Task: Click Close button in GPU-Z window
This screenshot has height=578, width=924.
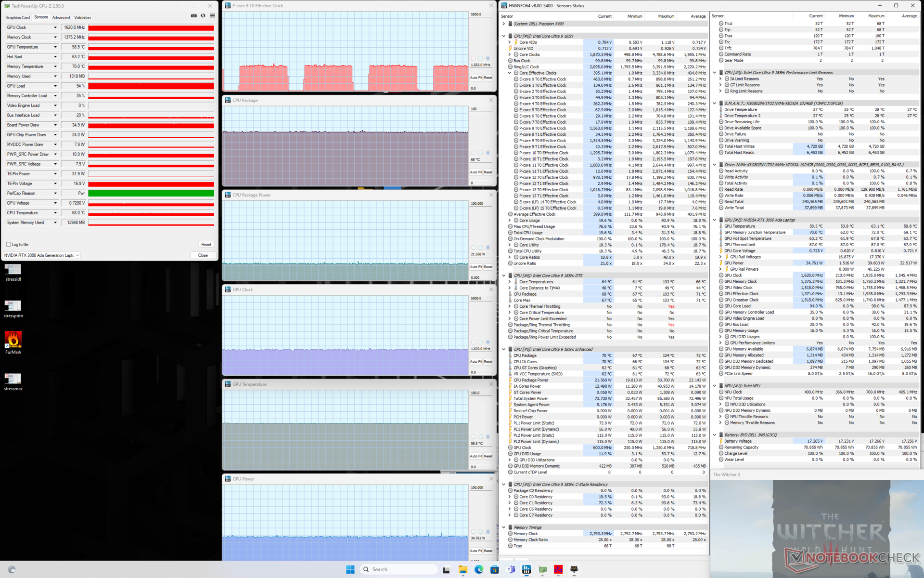Action: click(203, 255)
